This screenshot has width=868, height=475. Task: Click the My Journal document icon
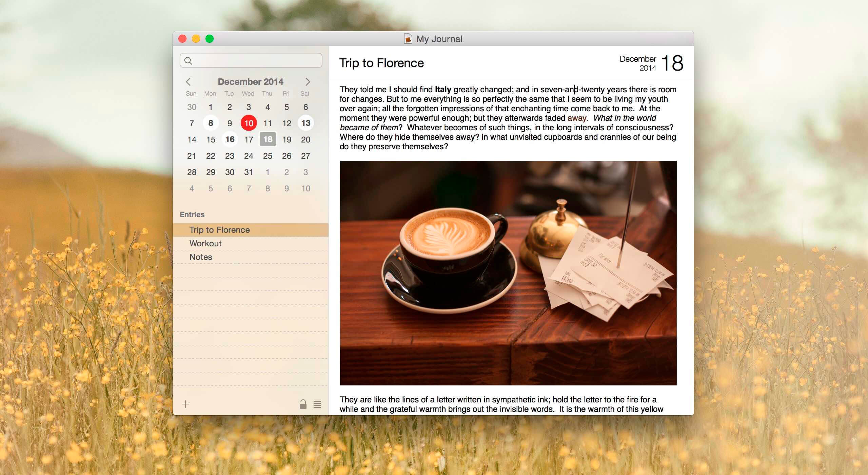point(408,39)
